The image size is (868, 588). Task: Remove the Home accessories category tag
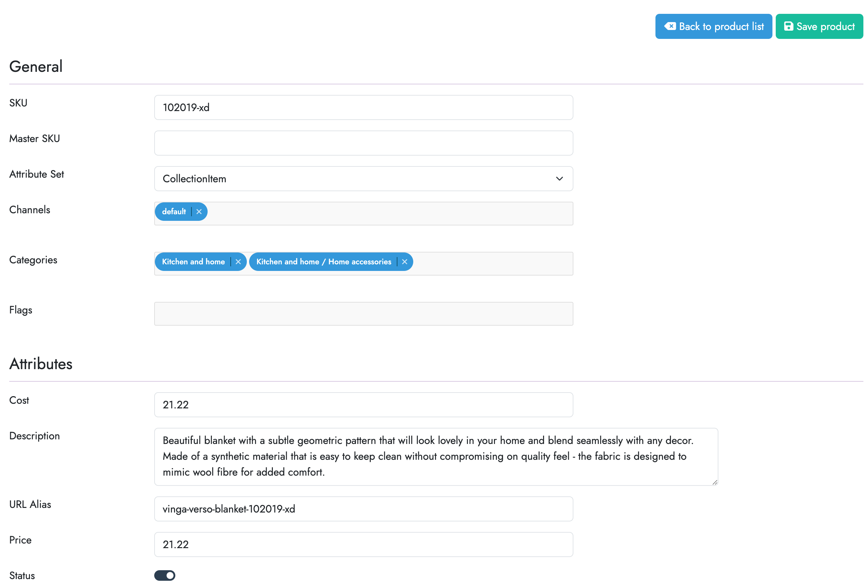(404, 262)
